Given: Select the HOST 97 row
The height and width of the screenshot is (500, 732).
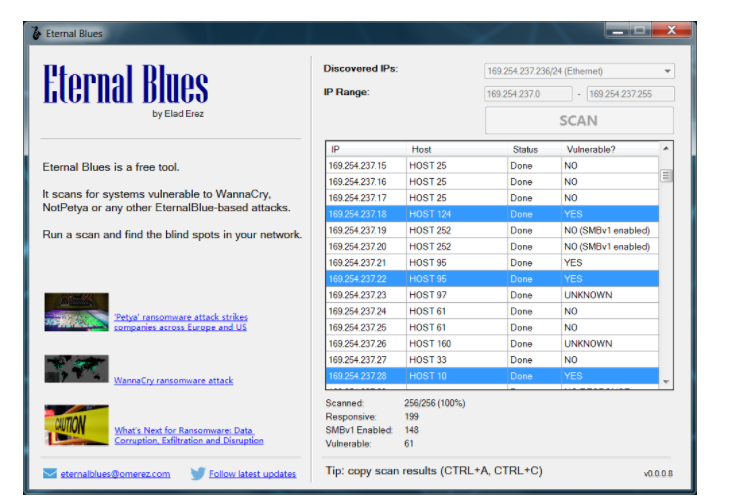Looking at the screenshot, I should tap(493, 295).
